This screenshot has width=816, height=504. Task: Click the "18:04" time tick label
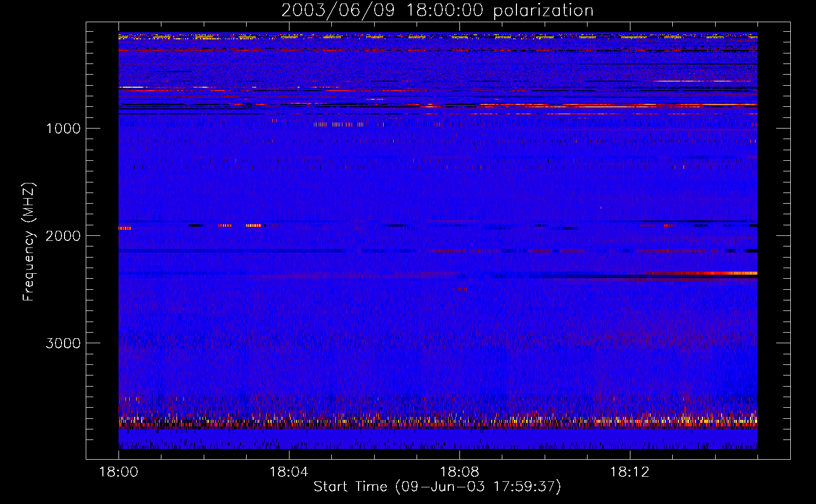289,472
